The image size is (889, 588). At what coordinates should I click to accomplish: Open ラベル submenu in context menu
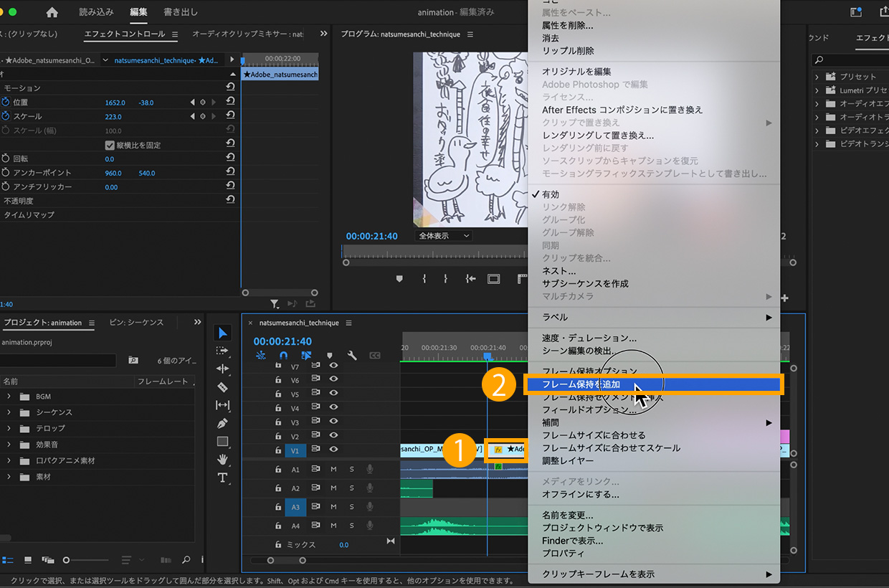point(654,317)
